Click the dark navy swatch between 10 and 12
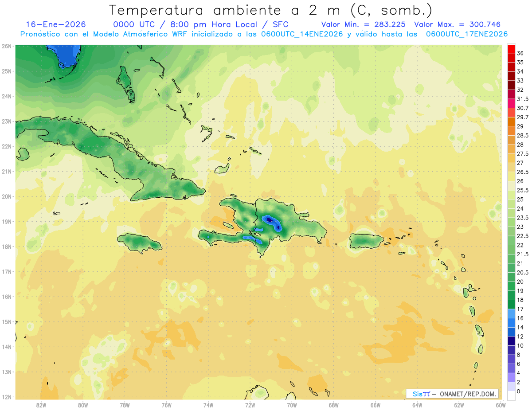Viewport: 532px width, 411px height. 511,341
